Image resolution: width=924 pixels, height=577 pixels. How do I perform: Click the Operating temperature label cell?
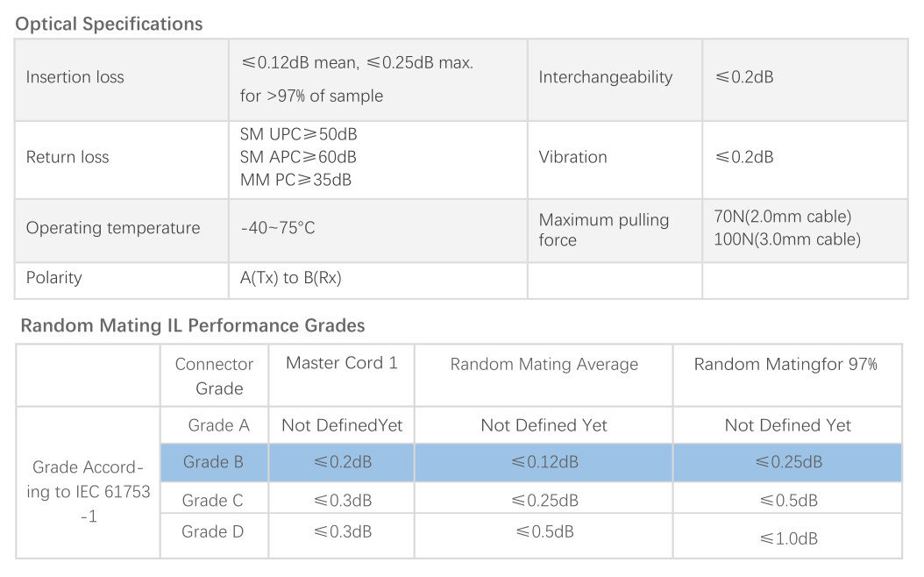point(113,228)
